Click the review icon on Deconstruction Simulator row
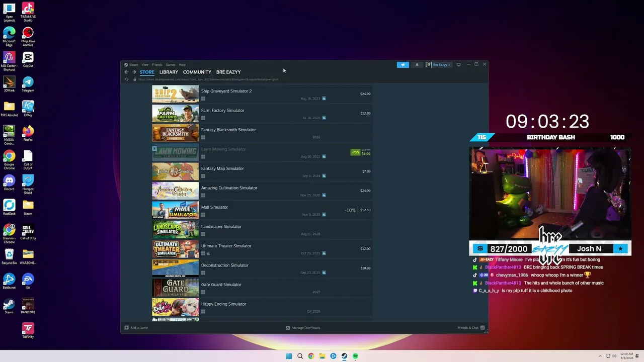This screenshot has height=362, width=644. coord(324,273)
